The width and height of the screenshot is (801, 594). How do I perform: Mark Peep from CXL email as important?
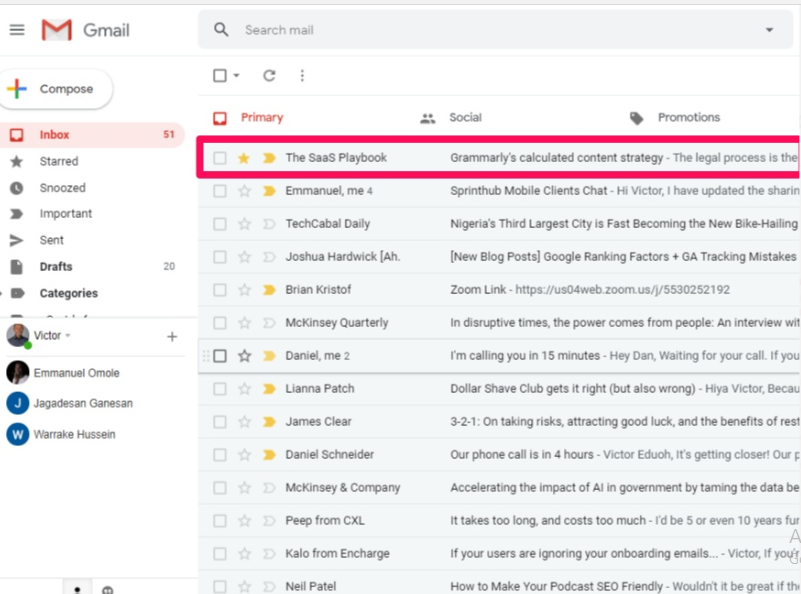269,521
